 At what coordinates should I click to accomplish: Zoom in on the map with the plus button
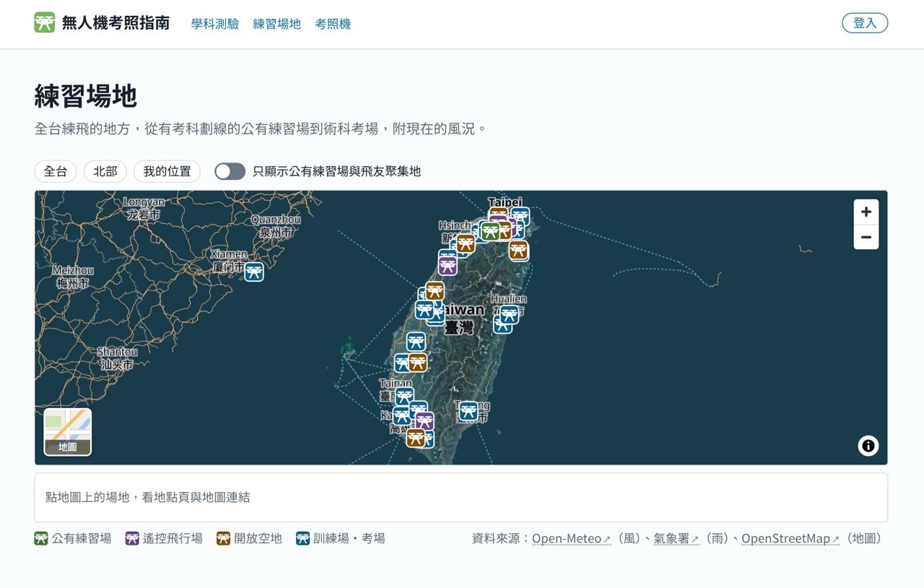(866, 212)
